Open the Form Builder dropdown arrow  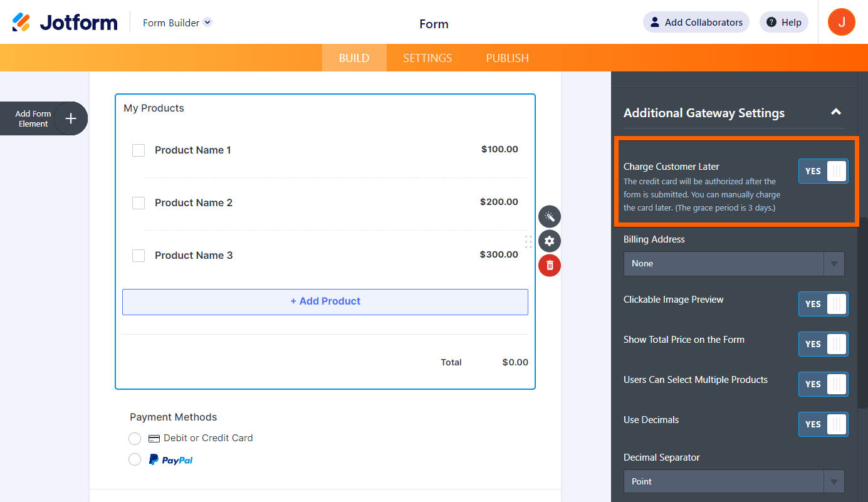coord(207,22)
